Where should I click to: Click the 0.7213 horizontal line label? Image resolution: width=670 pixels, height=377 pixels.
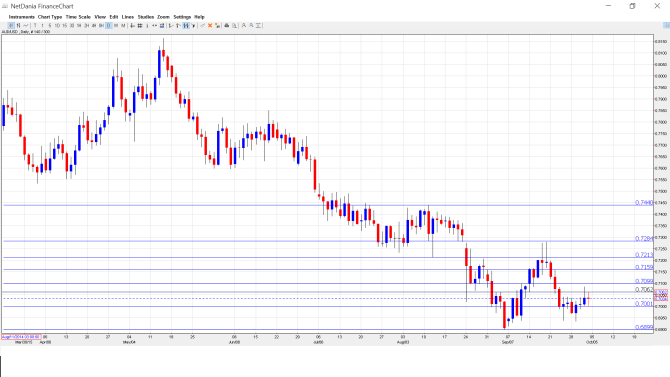(644, 255)
